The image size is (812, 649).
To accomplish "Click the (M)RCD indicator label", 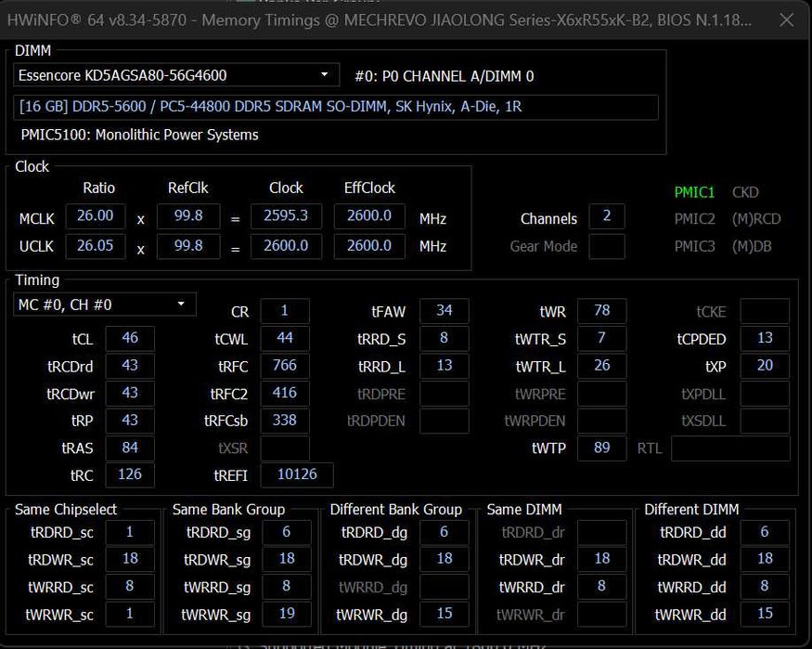I will pos(756,219).
